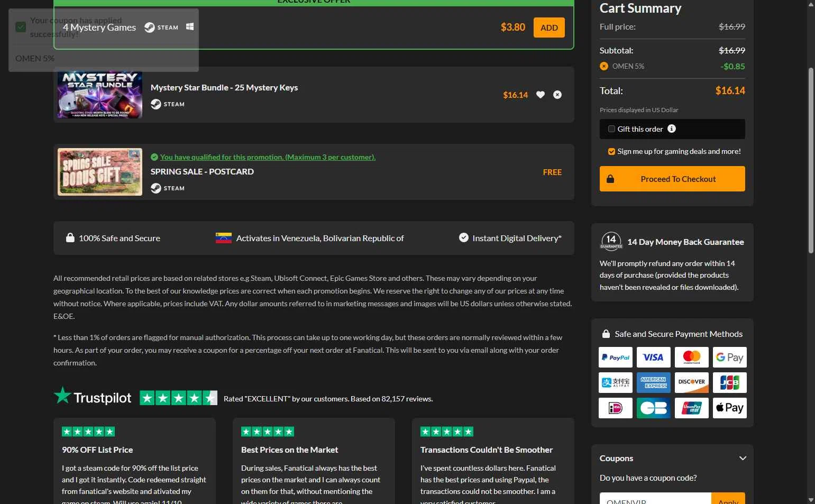The width and height of the screenshot is (815, 504).
Task: Click the 82,157 reviews rating text
Action: pos(328,399)
